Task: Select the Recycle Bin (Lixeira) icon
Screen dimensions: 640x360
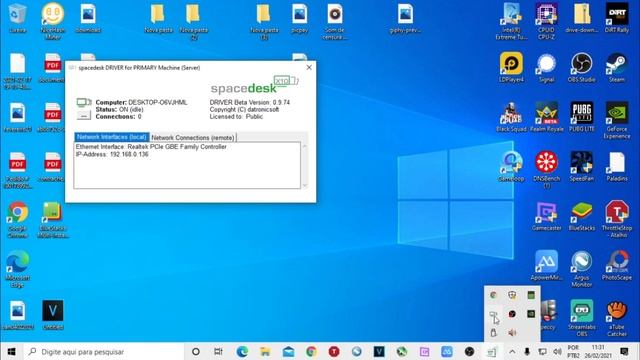Action: pyautogui.click(x=18, y=18)
